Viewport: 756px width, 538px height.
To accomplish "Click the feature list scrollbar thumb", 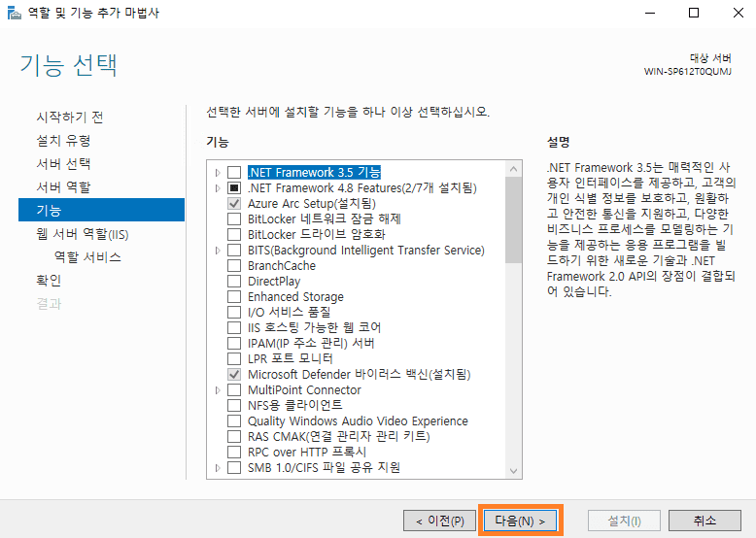I will [513, 220].
